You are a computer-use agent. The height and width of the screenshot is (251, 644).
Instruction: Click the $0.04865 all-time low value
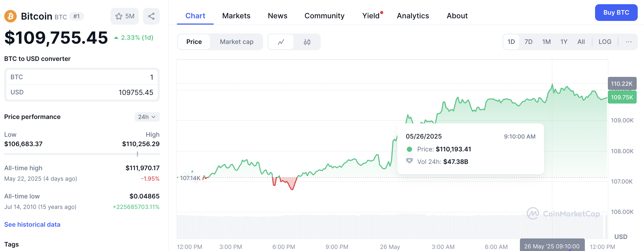(145, 196)
